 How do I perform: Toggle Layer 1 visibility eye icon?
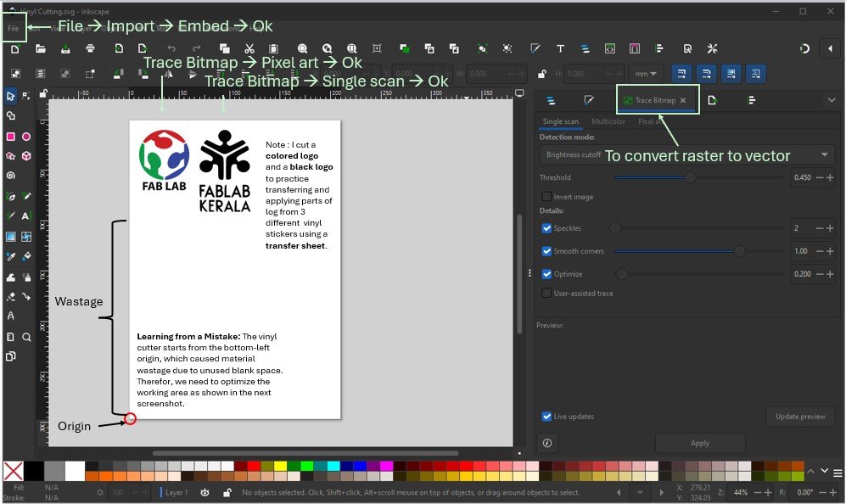point(205,492)
